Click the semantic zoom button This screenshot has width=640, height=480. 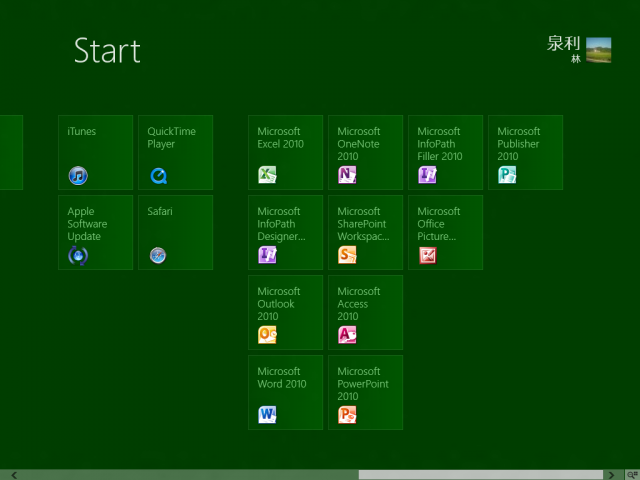[633, 475]
